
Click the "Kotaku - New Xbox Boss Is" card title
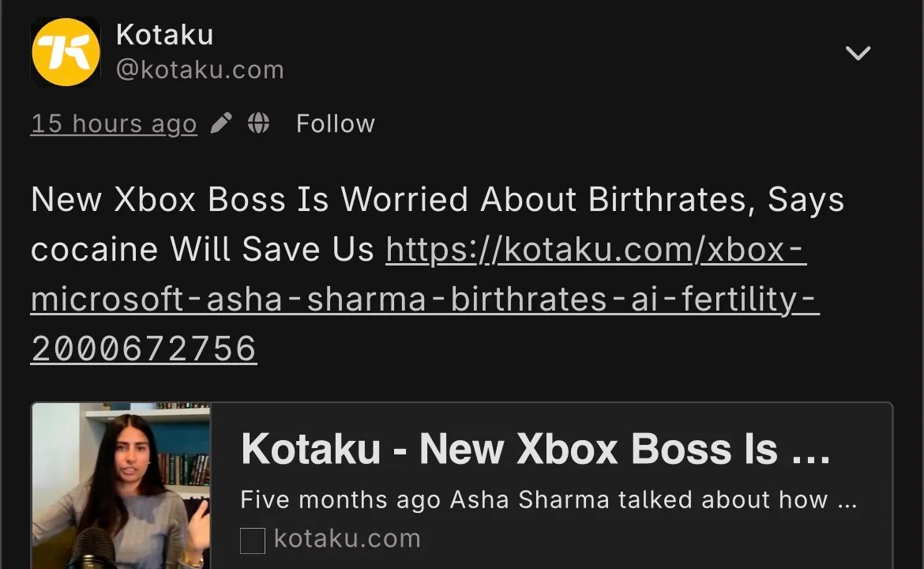[535, 449]
